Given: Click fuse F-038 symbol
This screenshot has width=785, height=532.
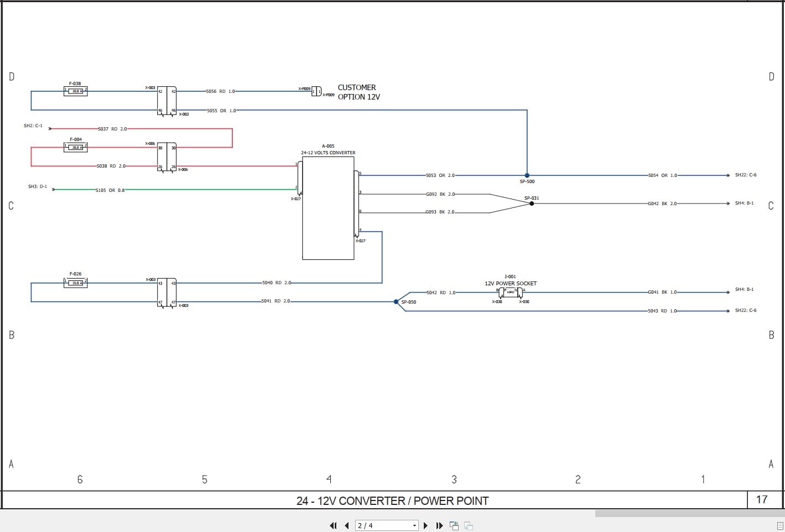Looking at the screenshot, I should point(75,91).
